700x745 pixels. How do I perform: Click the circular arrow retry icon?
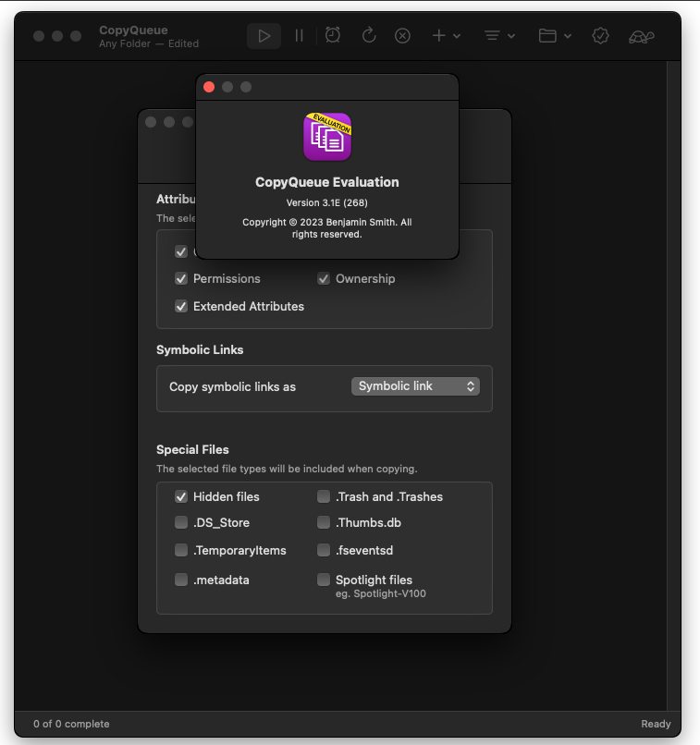coord(368,36)
